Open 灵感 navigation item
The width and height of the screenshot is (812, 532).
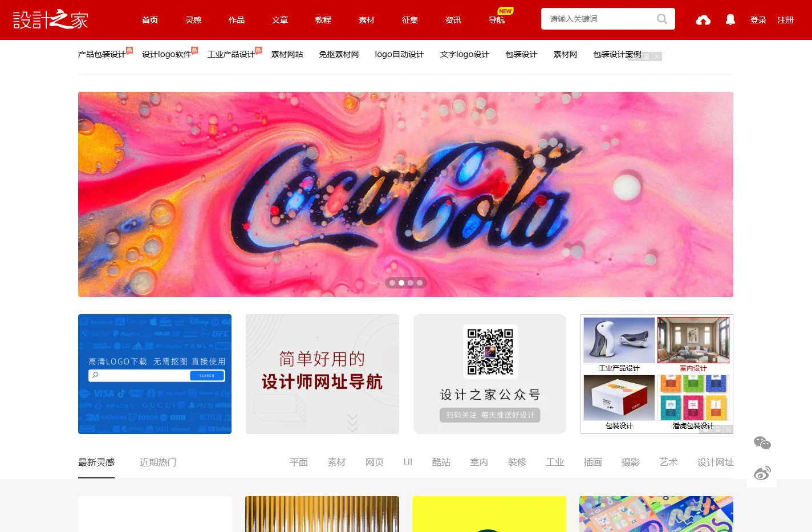point(193,20)
